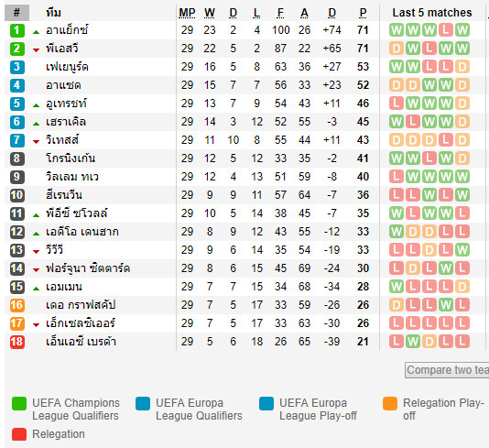Click red rank 18 relegation badge
The height and width of the screenshot is (448, 489).
17,342
